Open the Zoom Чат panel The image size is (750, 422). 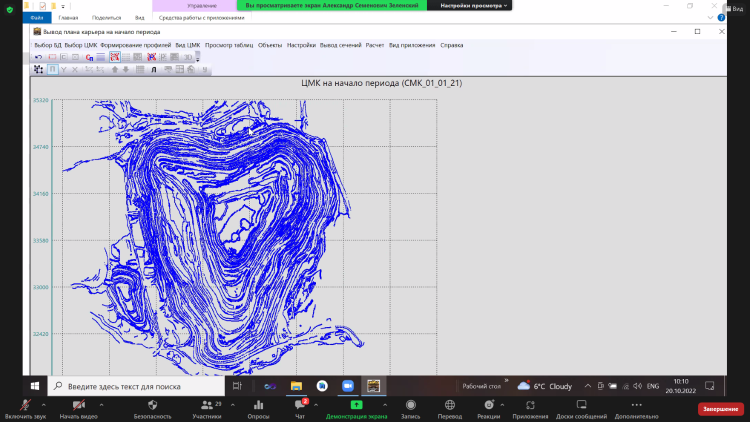(x=301, y=404)
